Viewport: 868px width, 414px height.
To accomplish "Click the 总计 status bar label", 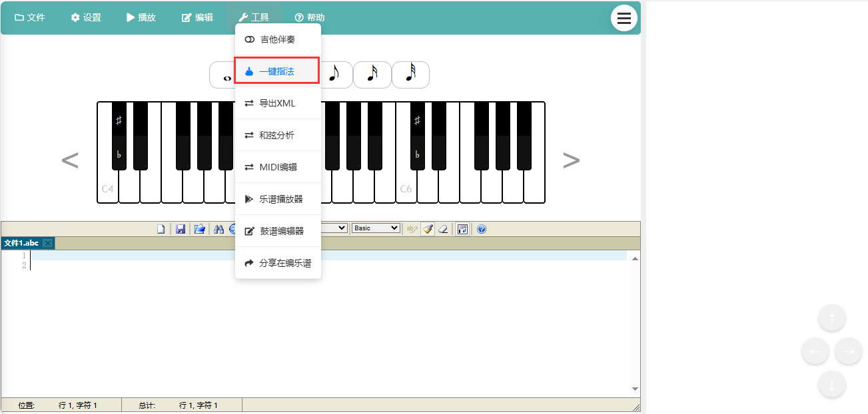I will (147, 405).
